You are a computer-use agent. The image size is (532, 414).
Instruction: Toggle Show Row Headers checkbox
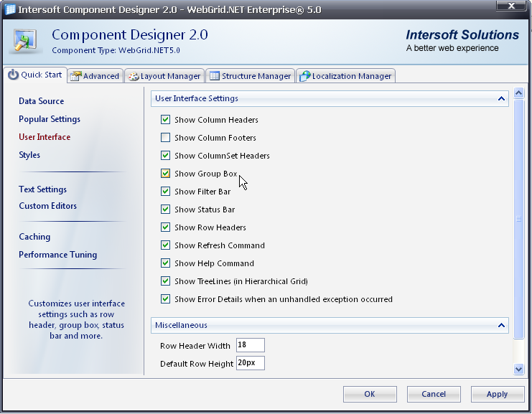[x=165, y=227]
